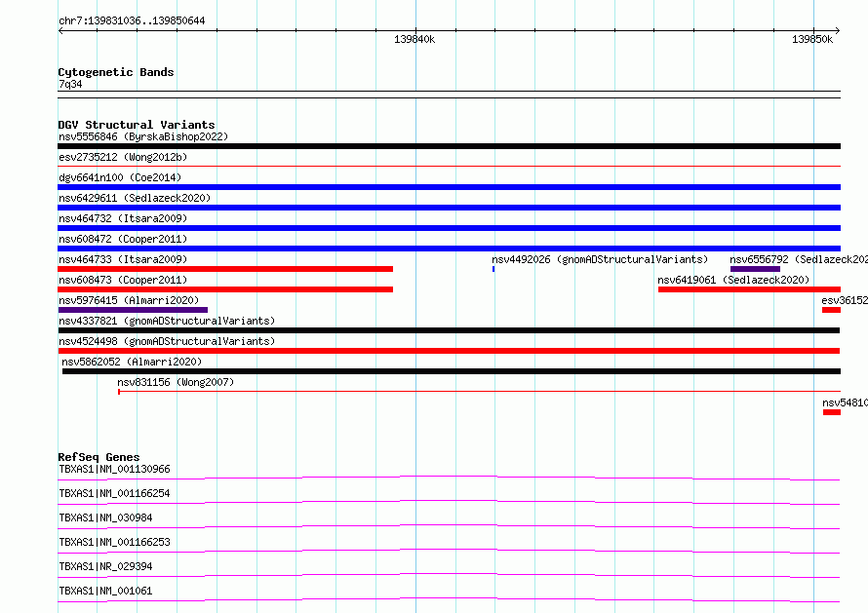The width and height of the screenshot is (868, 613).
Task: Select transcript label TBXAS1|NM_001166254
Action: tap(114, 493)
